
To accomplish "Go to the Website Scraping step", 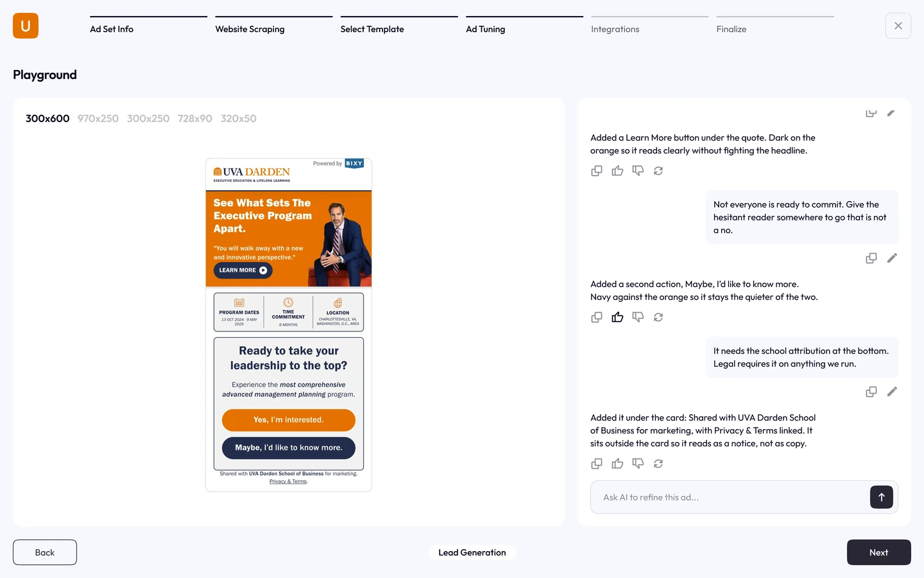I will pyautogui.click(x=274, y=26).
